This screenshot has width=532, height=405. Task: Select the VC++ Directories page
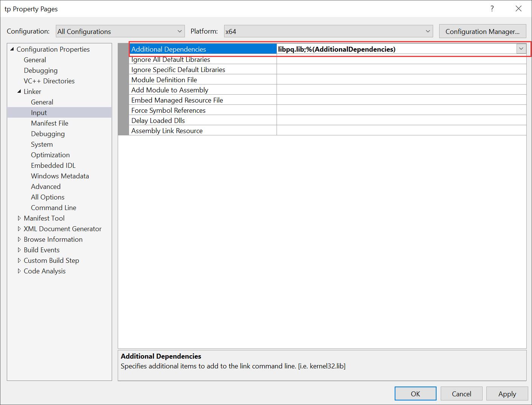(x=49, y=81)
